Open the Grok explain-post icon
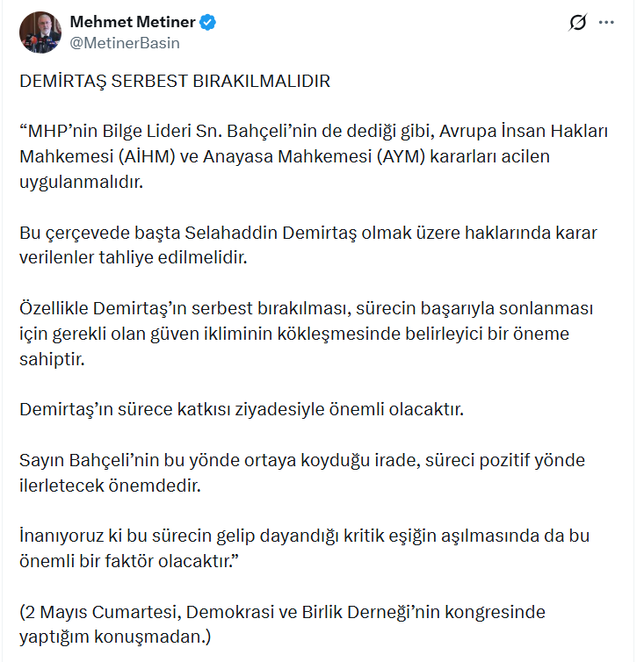 pos(577,22)
